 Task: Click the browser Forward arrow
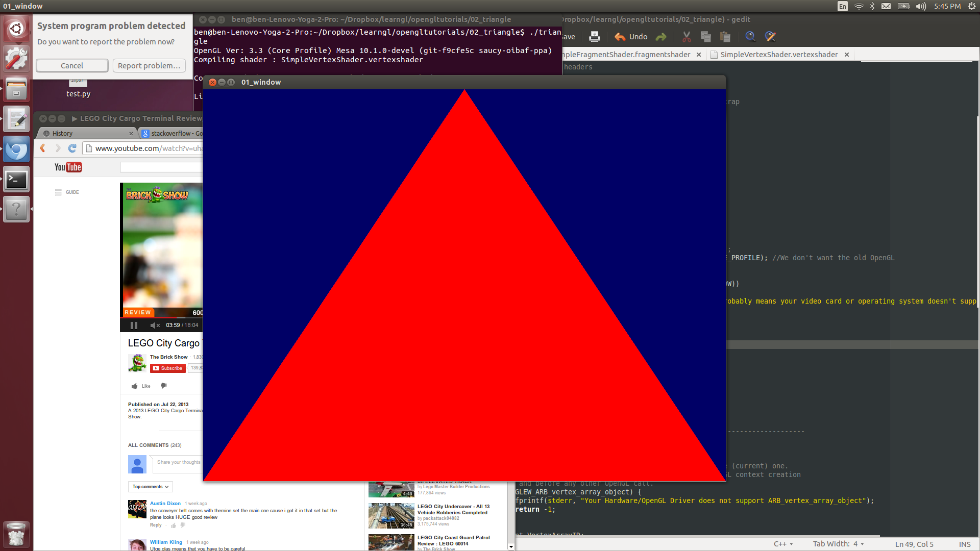[58, 148]
